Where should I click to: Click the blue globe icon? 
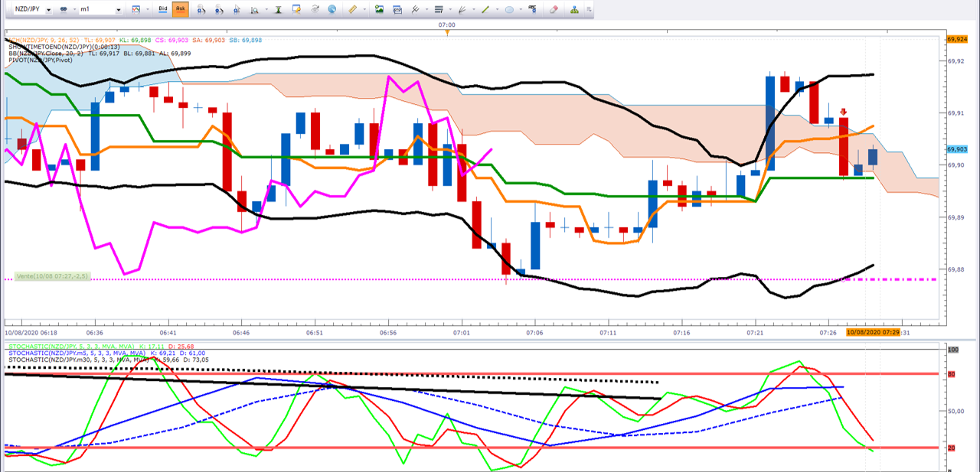tap(332, 9)
